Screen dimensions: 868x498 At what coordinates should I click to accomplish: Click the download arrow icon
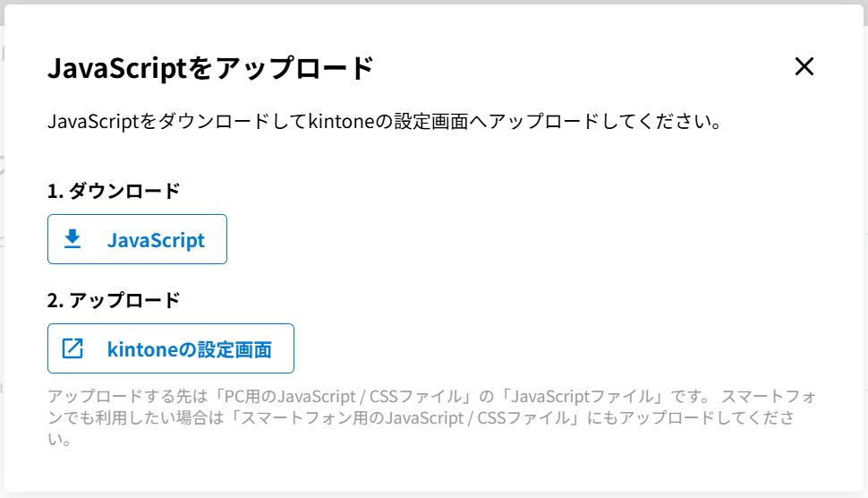72,239
